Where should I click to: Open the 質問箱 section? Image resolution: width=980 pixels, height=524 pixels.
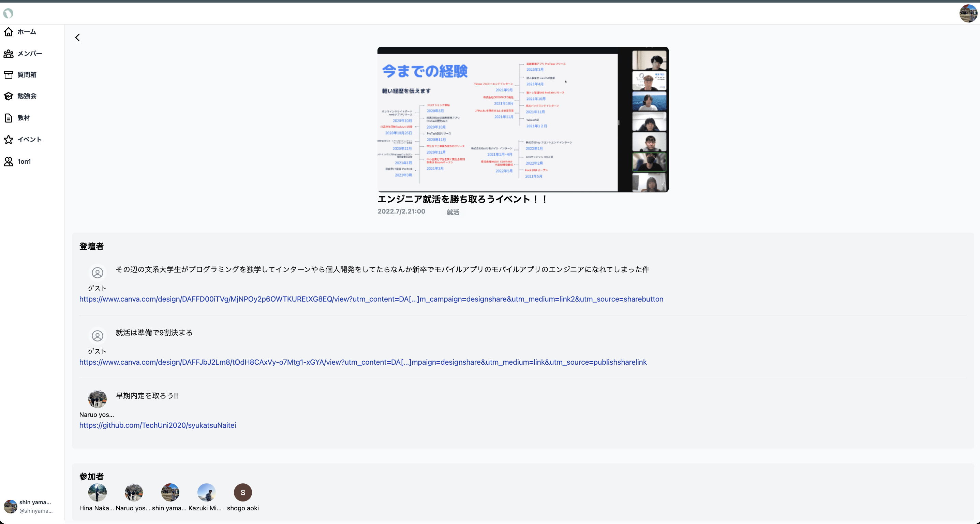[26, 75]
